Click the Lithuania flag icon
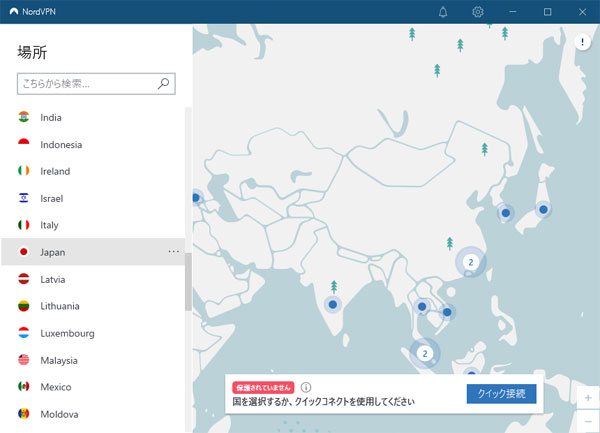This screenshot has height=433, width=600. 24,306
